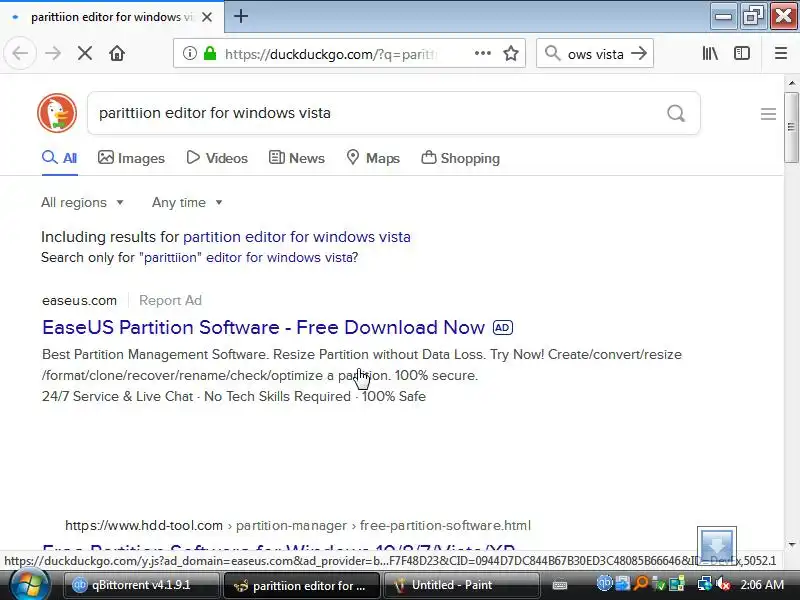Open Firefox main hamburger menu
This screenshot has height=600, width=800.
coord(781,53)
